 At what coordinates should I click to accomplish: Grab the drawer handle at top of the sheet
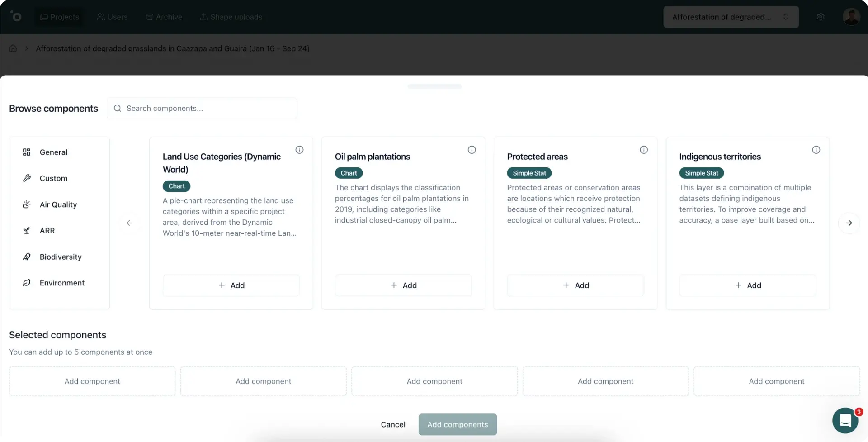pos(434,86)
